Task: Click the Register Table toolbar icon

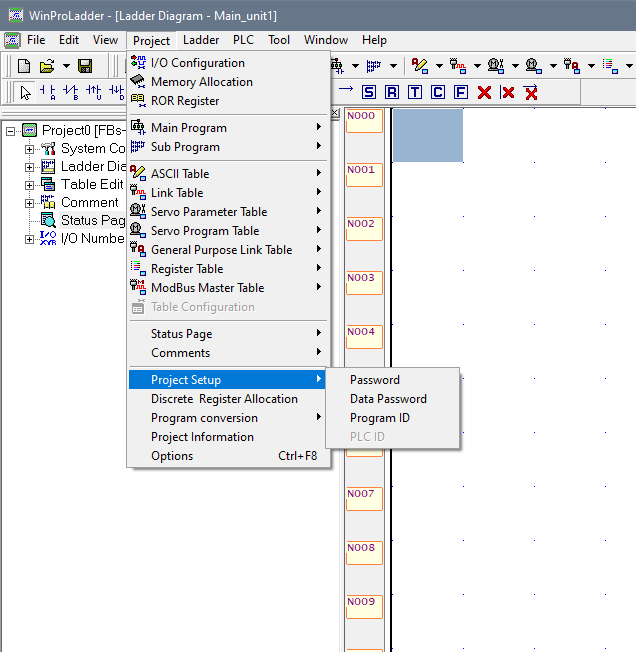Action: tap(610, 66)
